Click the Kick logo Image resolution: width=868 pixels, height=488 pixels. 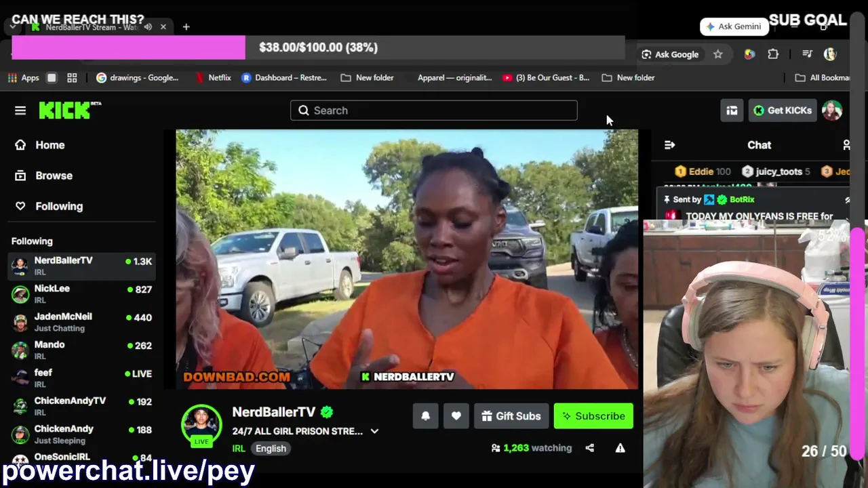[x=70, y=110]
